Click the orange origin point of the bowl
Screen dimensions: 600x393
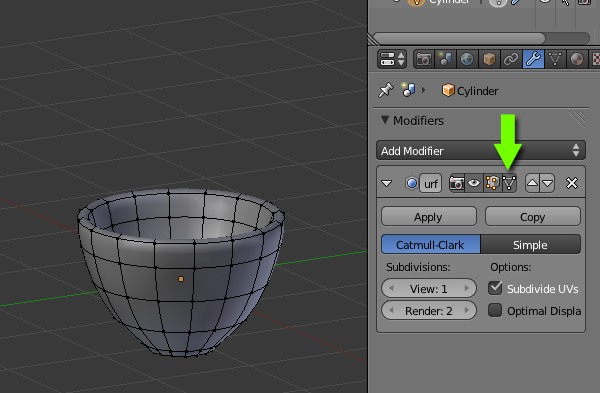(181, 279)
